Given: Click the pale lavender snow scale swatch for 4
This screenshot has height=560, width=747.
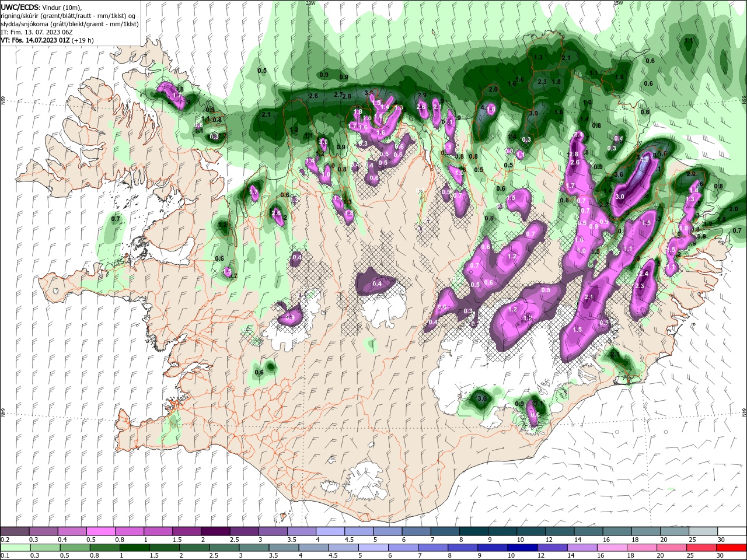Looking at the screenshot, I should tap(330, 531).
